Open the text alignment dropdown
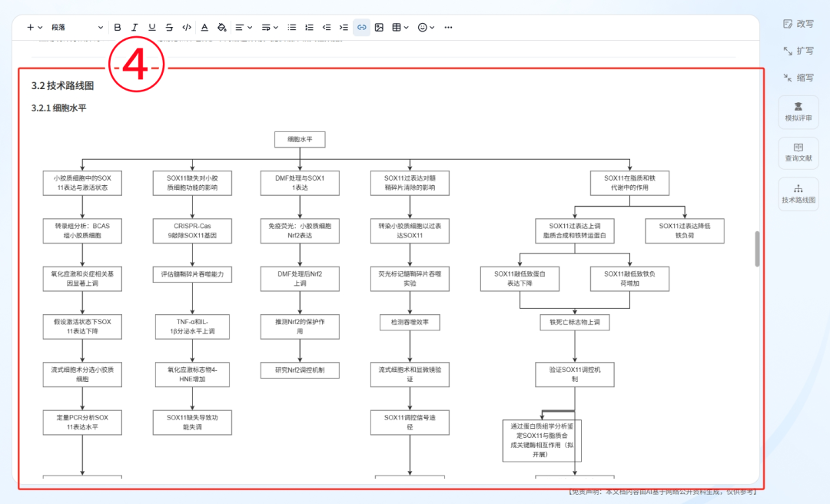This screenshot has width=830, height=504. pos(244,28)
